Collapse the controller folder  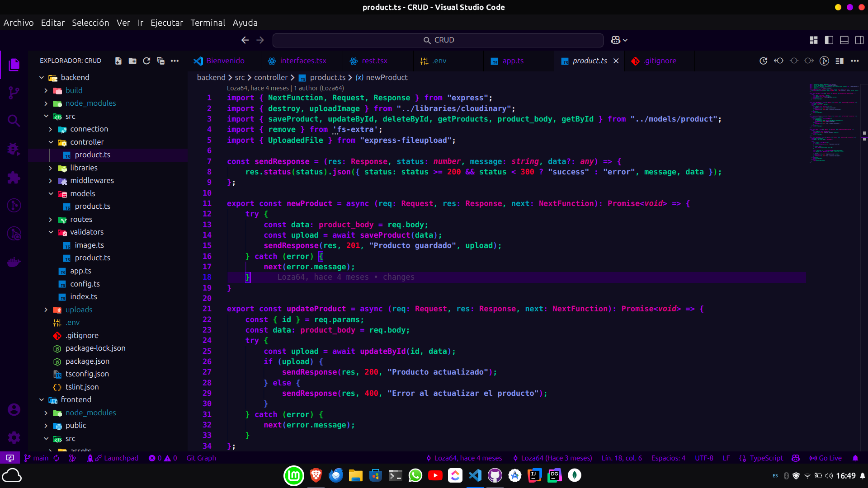pyautogui.click(x=87, y=142)
